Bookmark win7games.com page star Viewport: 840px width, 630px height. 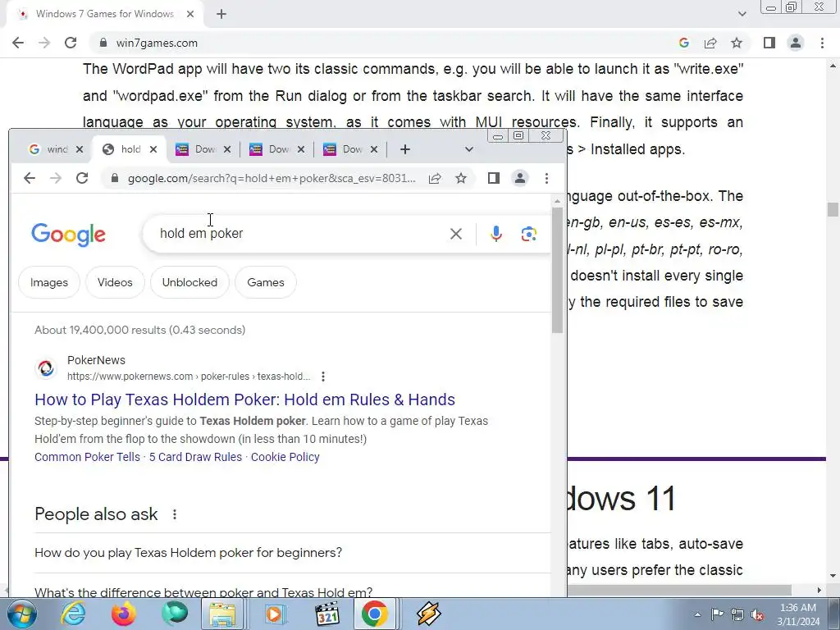pyautogui.click(x=737, y=43)
